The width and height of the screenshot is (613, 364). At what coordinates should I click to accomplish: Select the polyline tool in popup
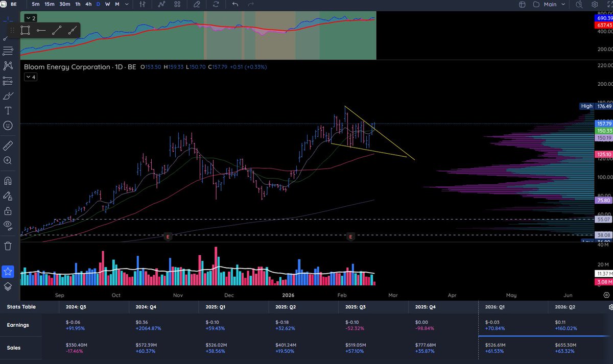72,30
